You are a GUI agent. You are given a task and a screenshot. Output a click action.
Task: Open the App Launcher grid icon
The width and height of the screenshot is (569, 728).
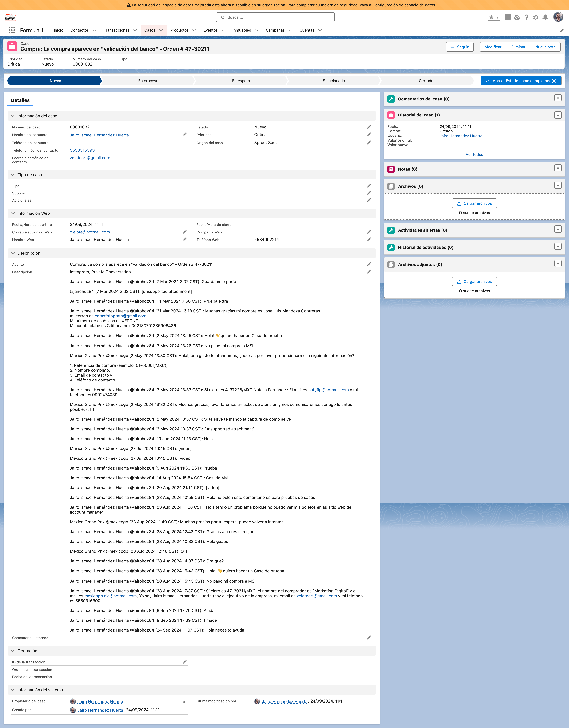pos(12,30)
